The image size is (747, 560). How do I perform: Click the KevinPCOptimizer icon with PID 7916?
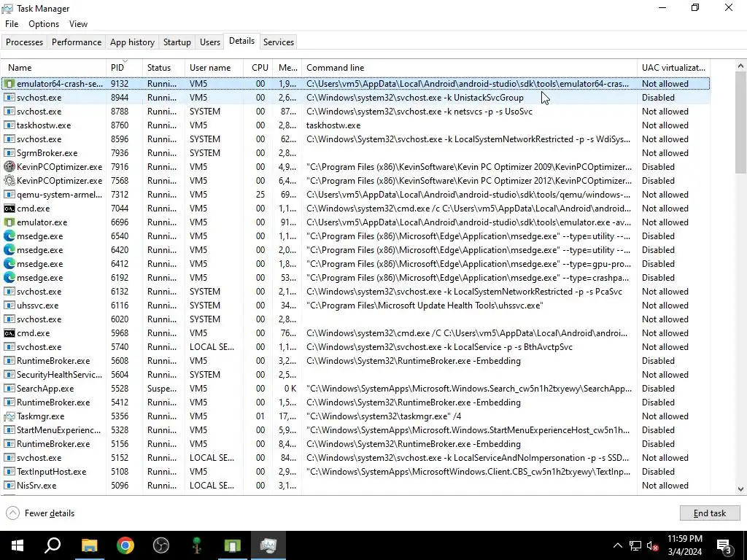tap(9, 167)
